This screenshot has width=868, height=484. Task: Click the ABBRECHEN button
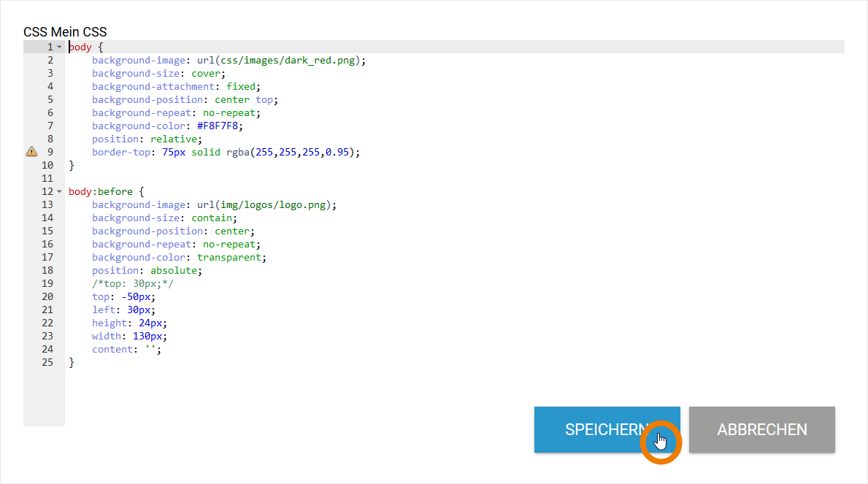coord(761,430)
